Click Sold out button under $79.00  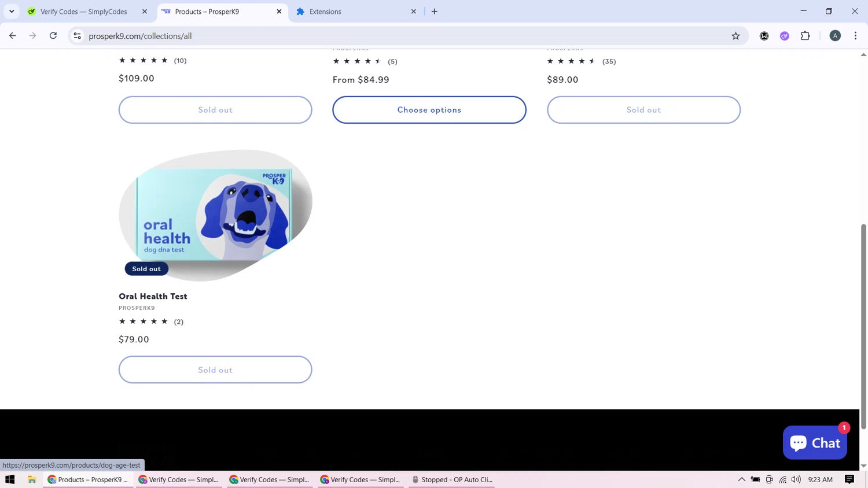215,369
